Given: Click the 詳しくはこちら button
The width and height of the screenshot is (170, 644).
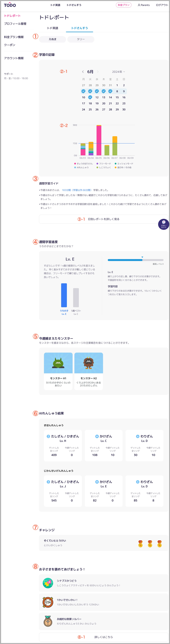Looking at the screenshot, I should [103, 637].
